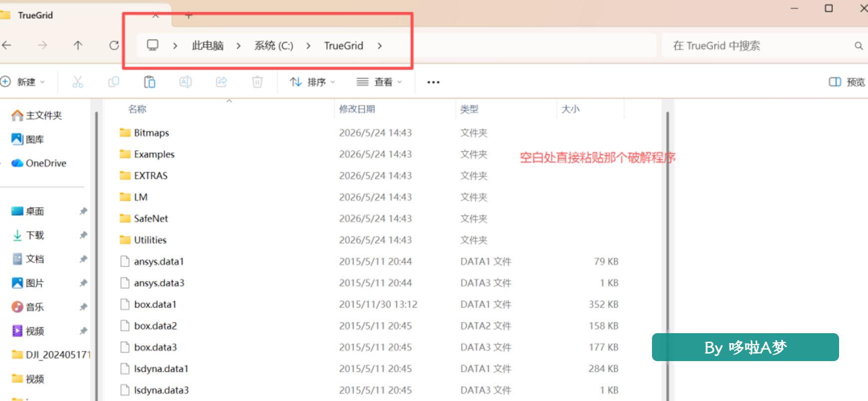Click the Paste clipboard icon
Viewport: 868px width, 401px height.
click(150, 82)
